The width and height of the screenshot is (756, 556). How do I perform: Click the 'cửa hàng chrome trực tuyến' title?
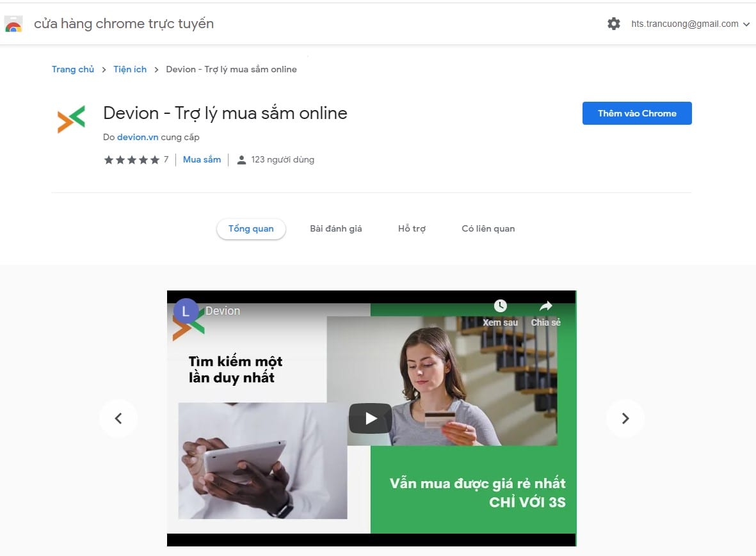point(124,24)
